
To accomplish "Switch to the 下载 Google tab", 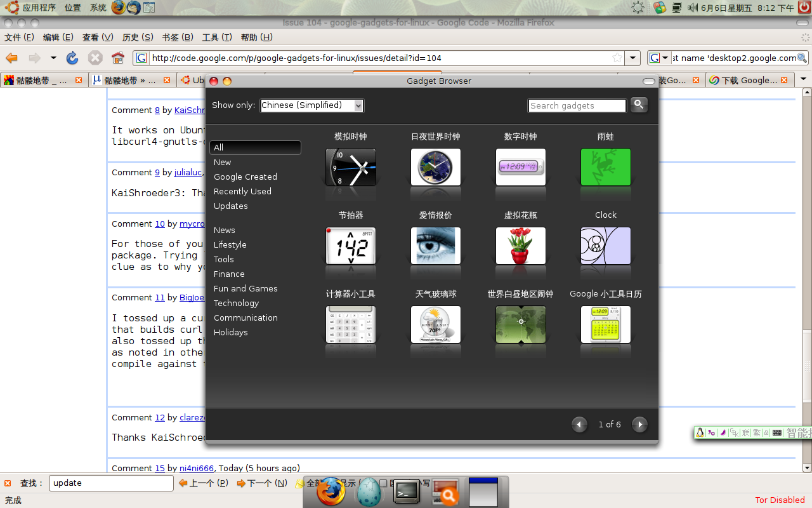I will [750, 80].
